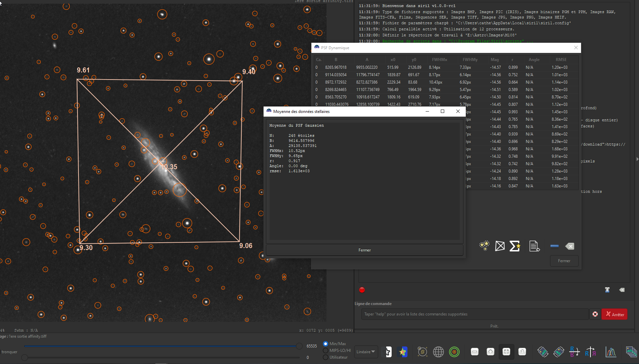Viewport: 639px width, 364px height.
Task: Select the Min/Max radio button
Action: point(326,344)
